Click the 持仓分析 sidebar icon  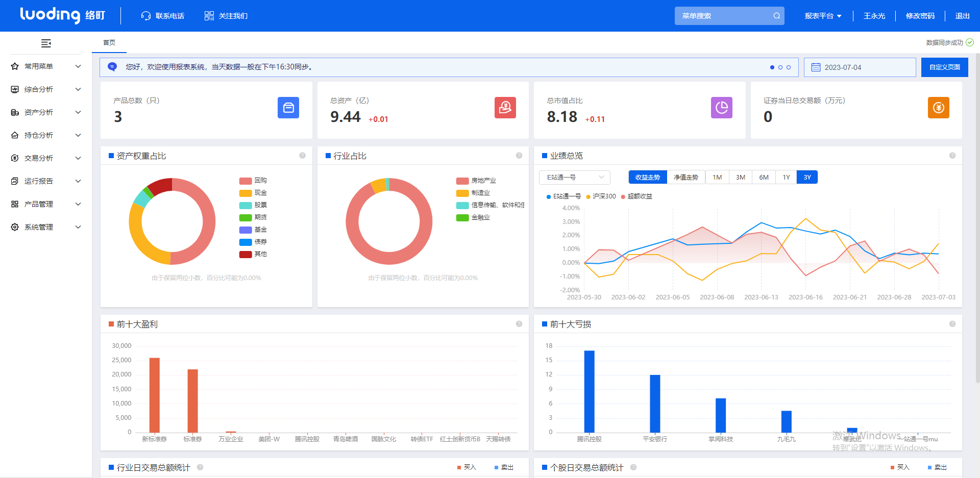click(x=15, y=135)
